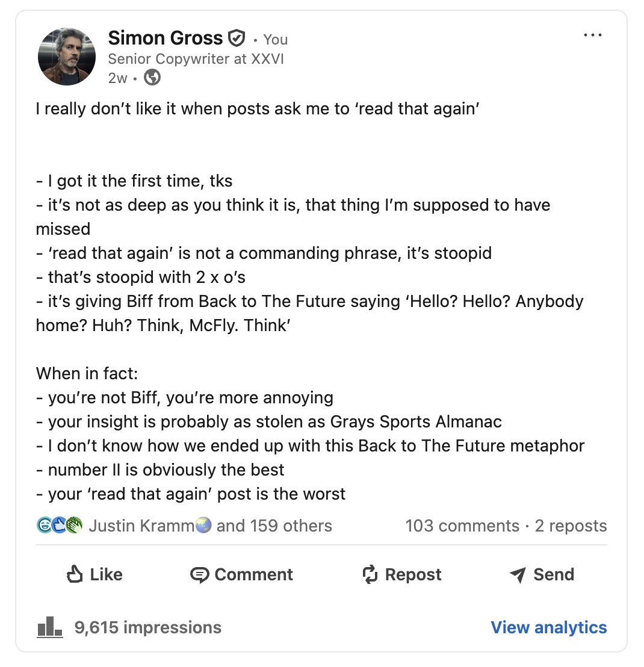644x667 pixels.
Task: Open the 'Justin Kramm and 159 others' list
Action: click(211, 526)
